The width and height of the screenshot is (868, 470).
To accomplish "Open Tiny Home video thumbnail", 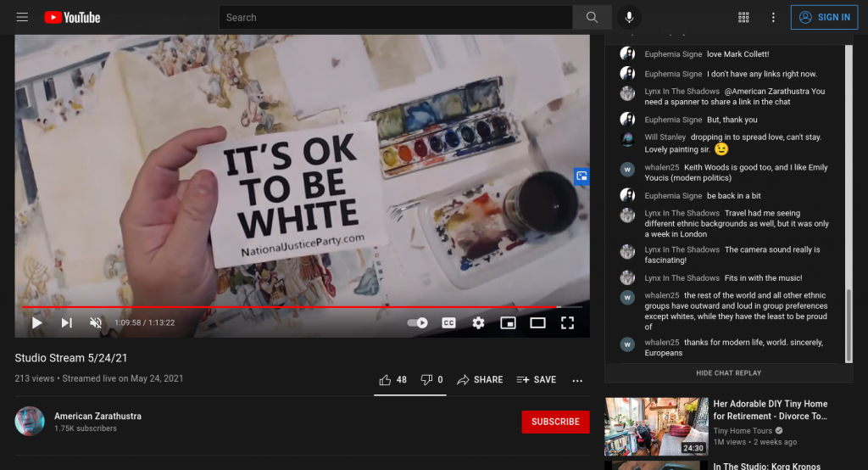I will [x=657, y=426].
